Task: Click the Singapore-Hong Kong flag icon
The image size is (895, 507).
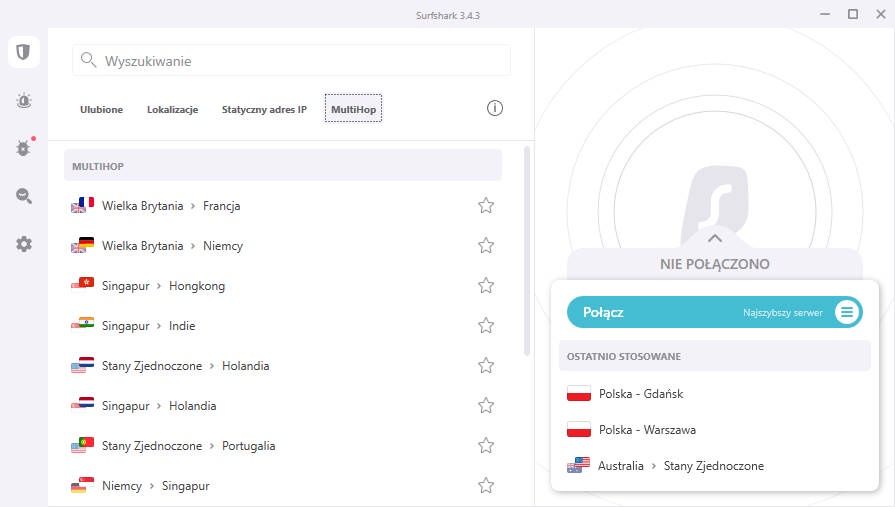Action: click(x=82, y=284)
